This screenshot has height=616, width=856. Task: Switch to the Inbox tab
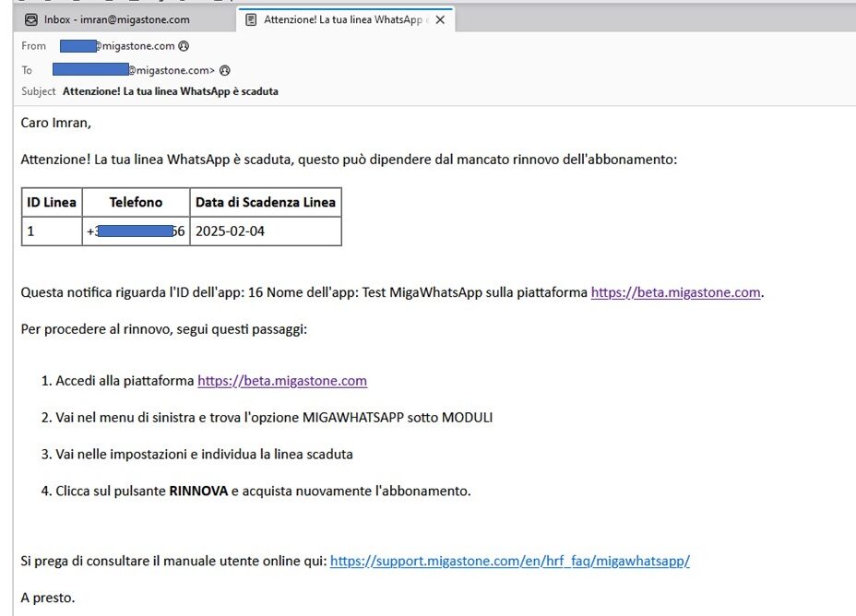(x=116, y=19)
